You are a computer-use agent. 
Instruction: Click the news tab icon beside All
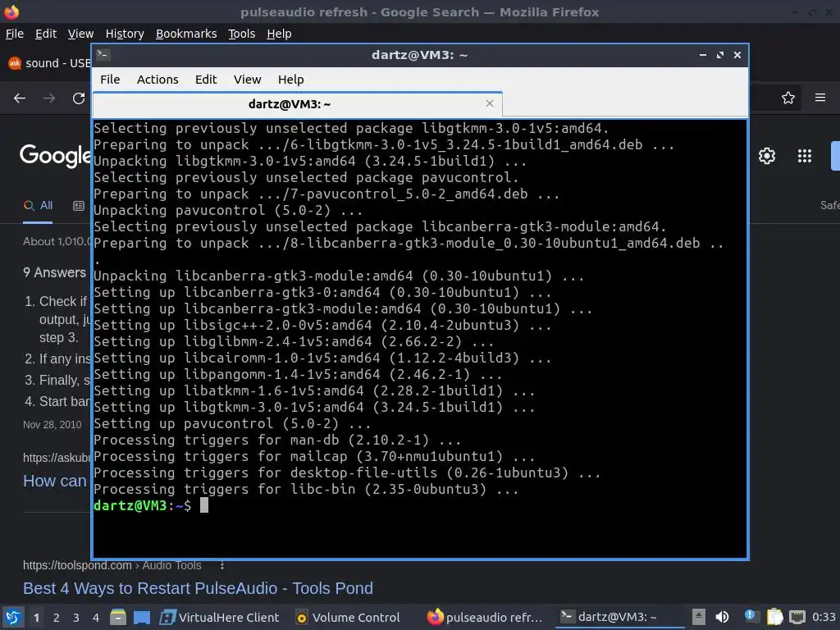(79, 206)
